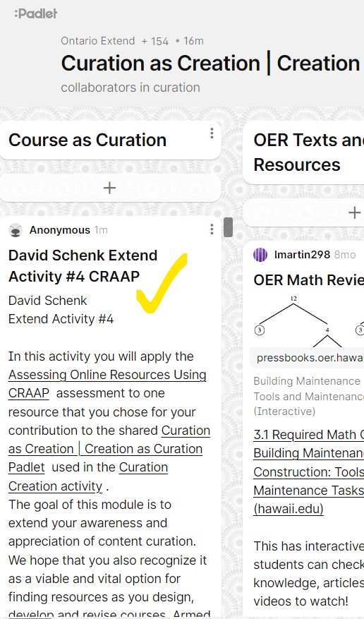Select the Course as Curation column title
Image resolution: width=364 pixels, height=619 pixels.
coord(87,140)
